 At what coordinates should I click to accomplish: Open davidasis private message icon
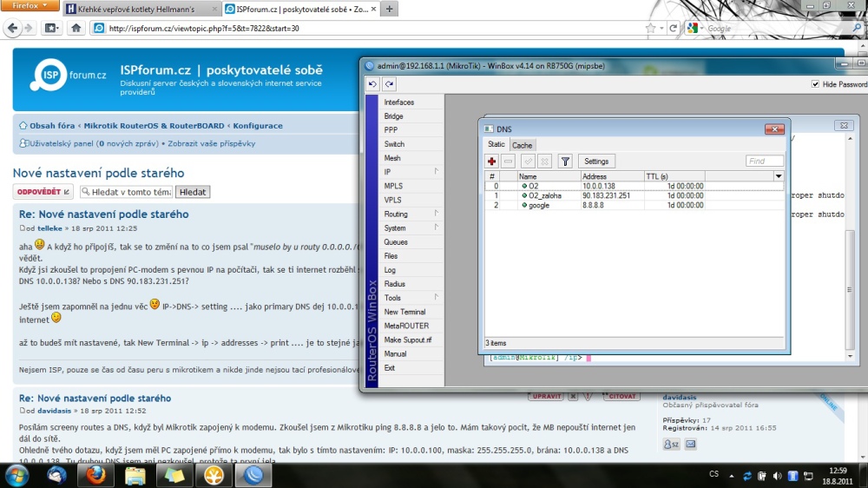click(x=671, y=445)
